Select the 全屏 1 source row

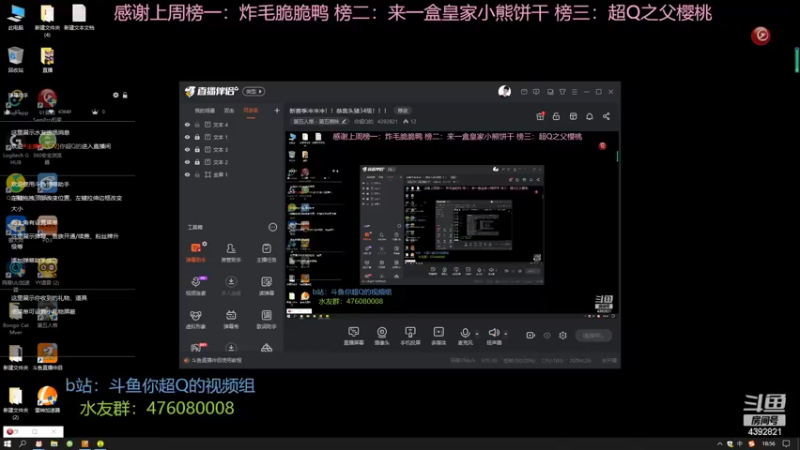[232, 174]
